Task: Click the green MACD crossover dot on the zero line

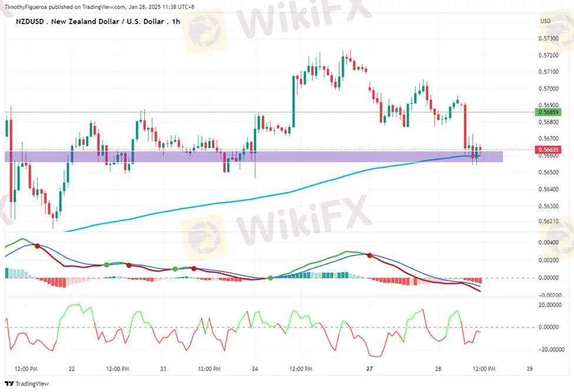Action: click(271, 278)
